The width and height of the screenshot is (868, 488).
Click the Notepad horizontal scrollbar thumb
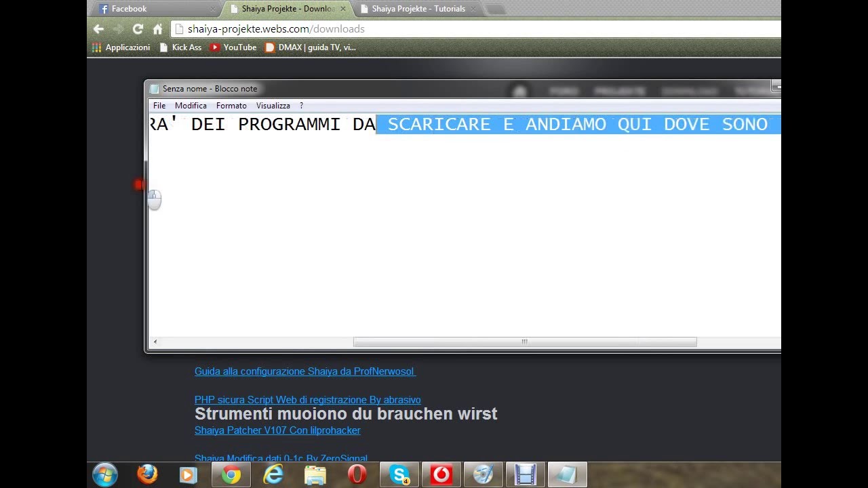(525, 342)
